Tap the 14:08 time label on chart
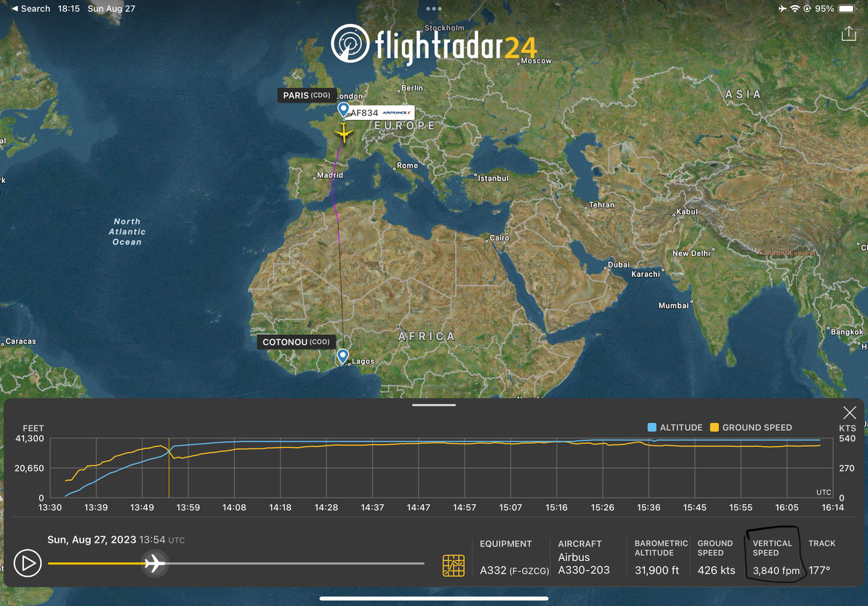This screenshot has height=606, width=868. (234, 507)
